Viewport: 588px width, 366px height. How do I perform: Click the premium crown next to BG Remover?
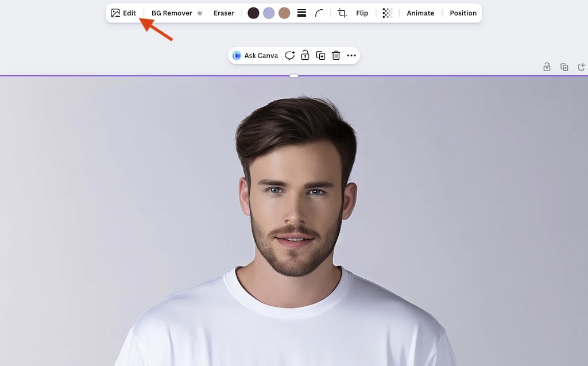coord(199,13)
